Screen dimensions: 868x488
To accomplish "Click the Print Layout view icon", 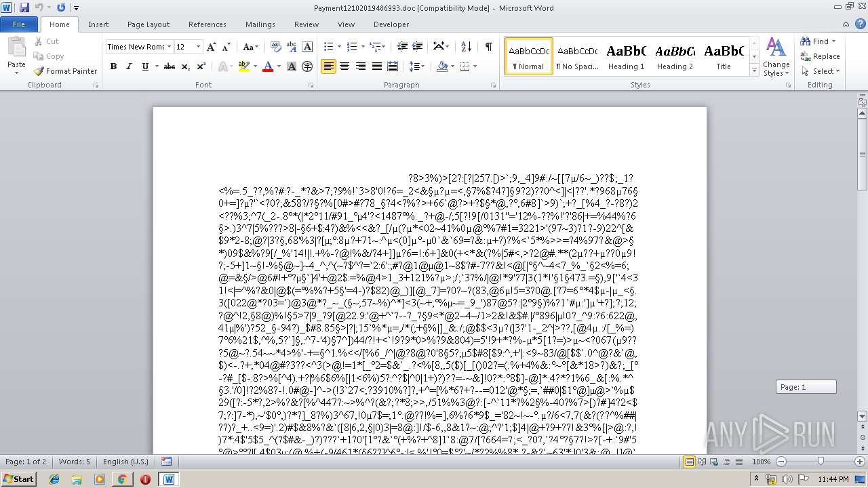I will point(689,462).
